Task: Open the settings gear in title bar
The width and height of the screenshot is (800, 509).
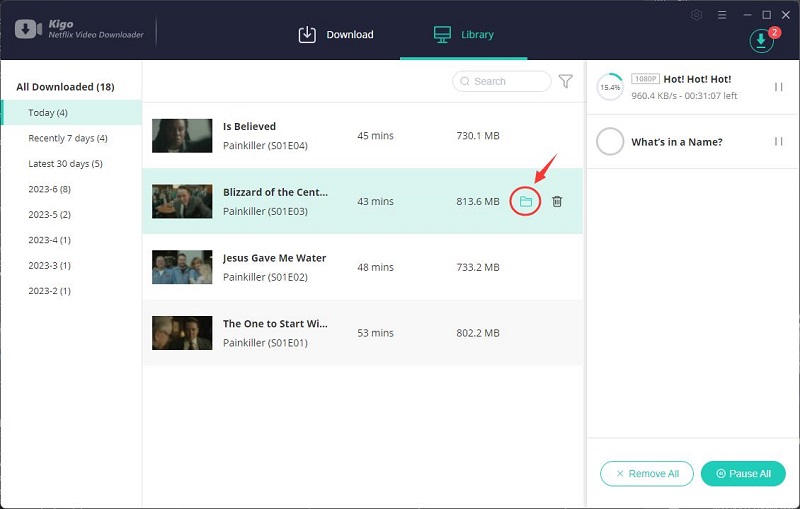Action: click(x=696, y=15)
